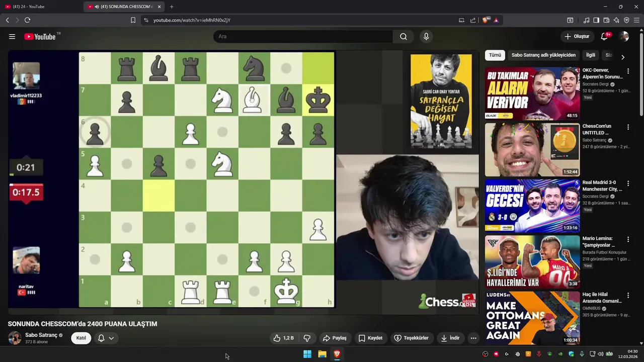Share the video via Paylaş
644x362 pixels.
coord(335,338)
